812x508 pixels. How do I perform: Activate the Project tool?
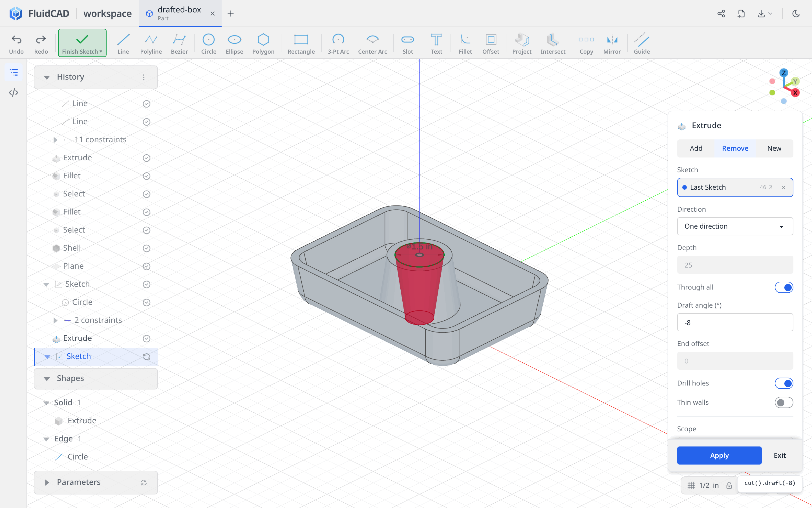click(522, 44)
